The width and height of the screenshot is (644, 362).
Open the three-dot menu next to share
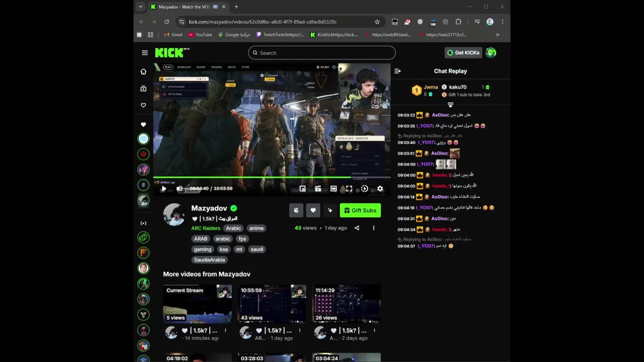pos(373,228)
